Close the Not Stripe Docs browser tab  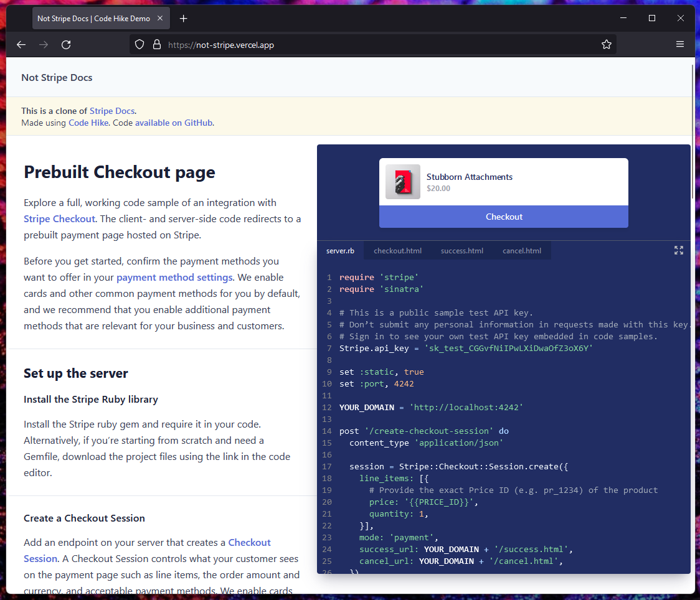[161, 18]
